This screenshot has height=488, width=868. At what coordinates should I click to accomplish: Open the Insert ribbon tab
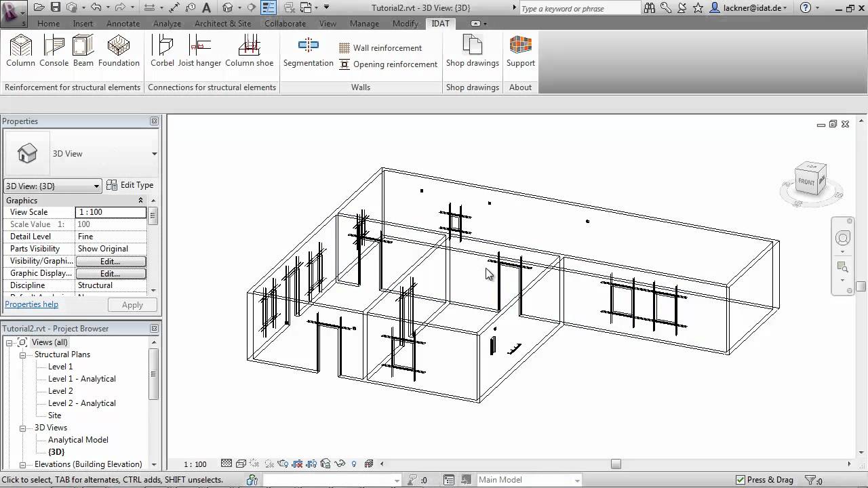tap(83, 23)
